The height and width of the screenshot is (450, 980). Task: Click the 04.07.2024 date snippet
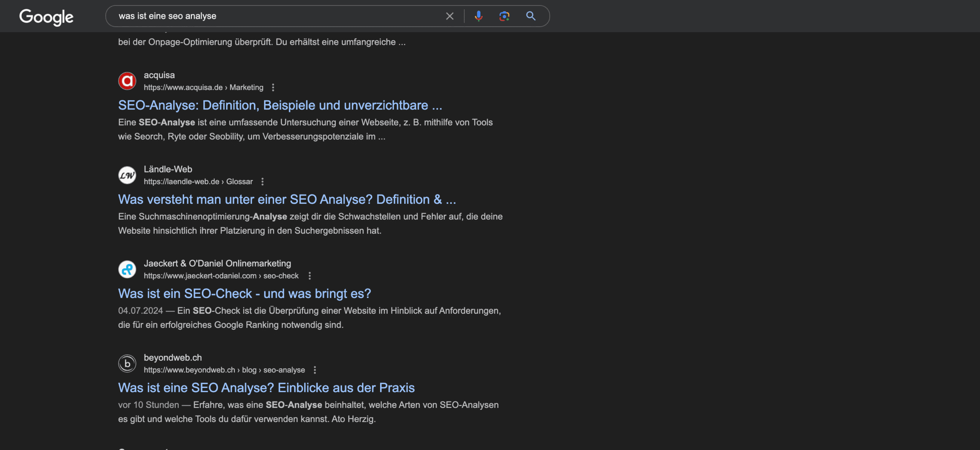140,311
